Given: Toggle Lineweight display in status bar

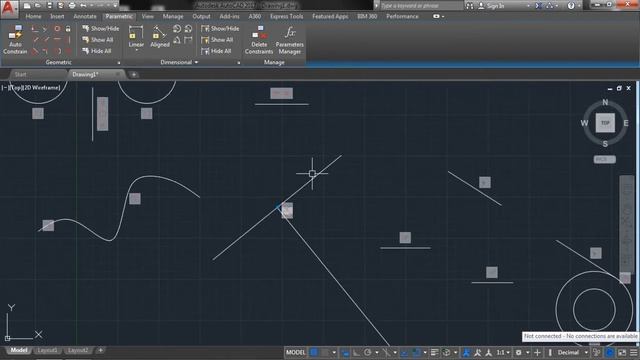Looking at the screenshot, I should click(x=434, y=353).
